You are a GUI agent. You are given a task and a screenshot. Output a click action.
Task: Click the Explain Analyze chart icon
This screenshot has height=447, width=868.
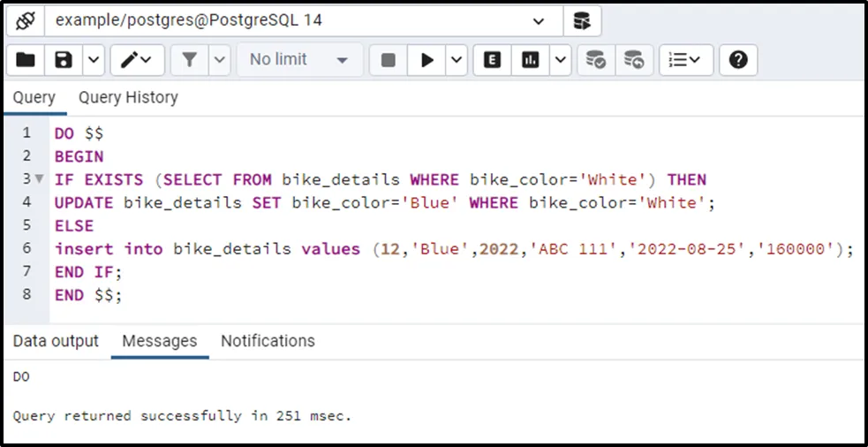[x=531, y=60]
